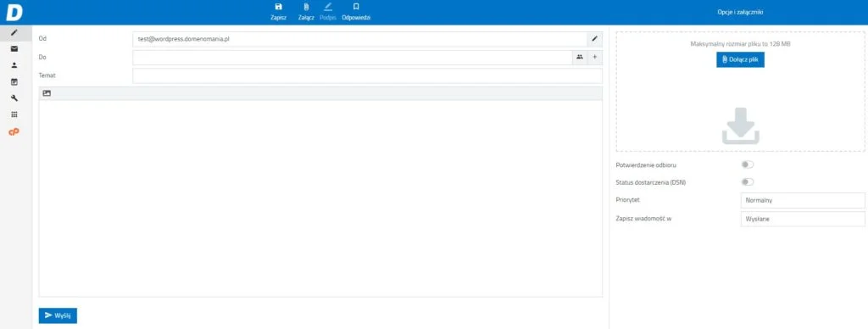Click the Domenomania D logo
Screen dimensions: 868x329
pyautogui.click(x=14, y=12)
